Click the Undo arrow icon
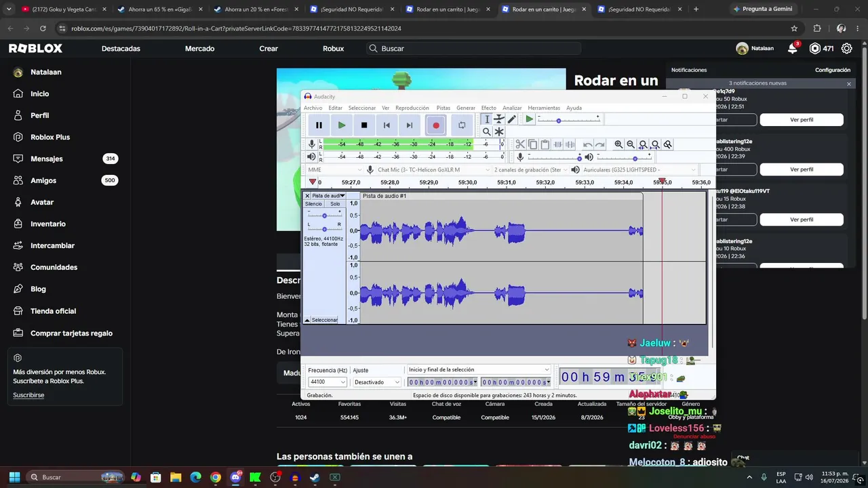Screen dimensions: 868x488 pos(587,144)
